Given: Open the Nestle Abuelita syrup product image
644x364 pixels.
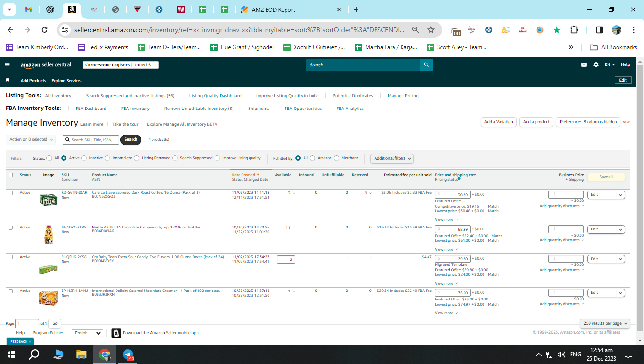Looking at the screenshot, I should (48, 235).
